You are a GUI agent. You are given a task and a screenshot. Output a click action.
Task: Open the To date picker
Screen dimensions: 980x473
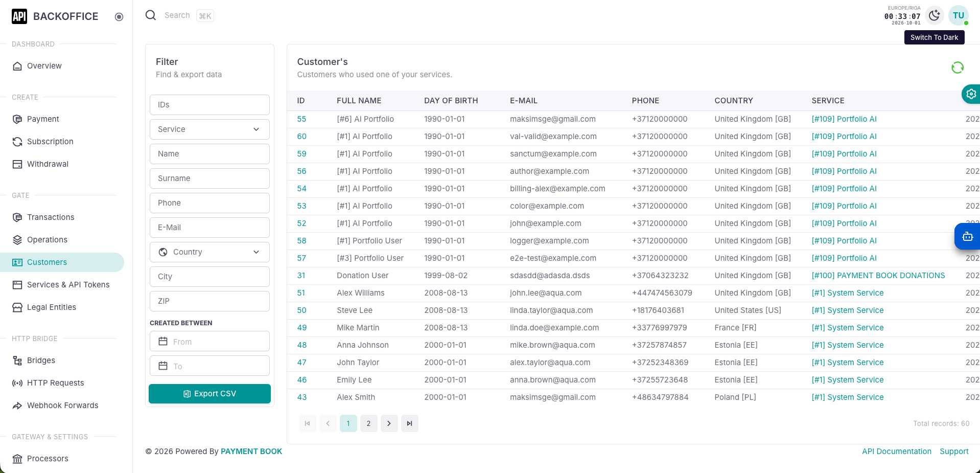click(209, 366)
